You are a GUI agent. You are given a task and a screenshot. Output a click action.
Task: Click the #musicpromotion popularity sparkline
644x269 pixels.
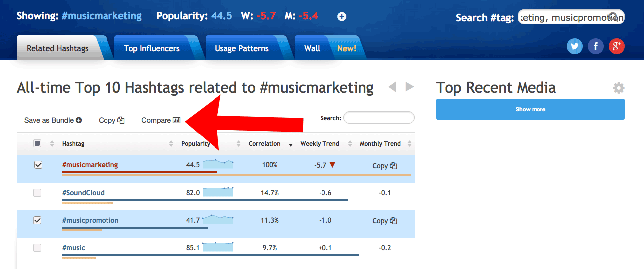[x=218, y=219]
